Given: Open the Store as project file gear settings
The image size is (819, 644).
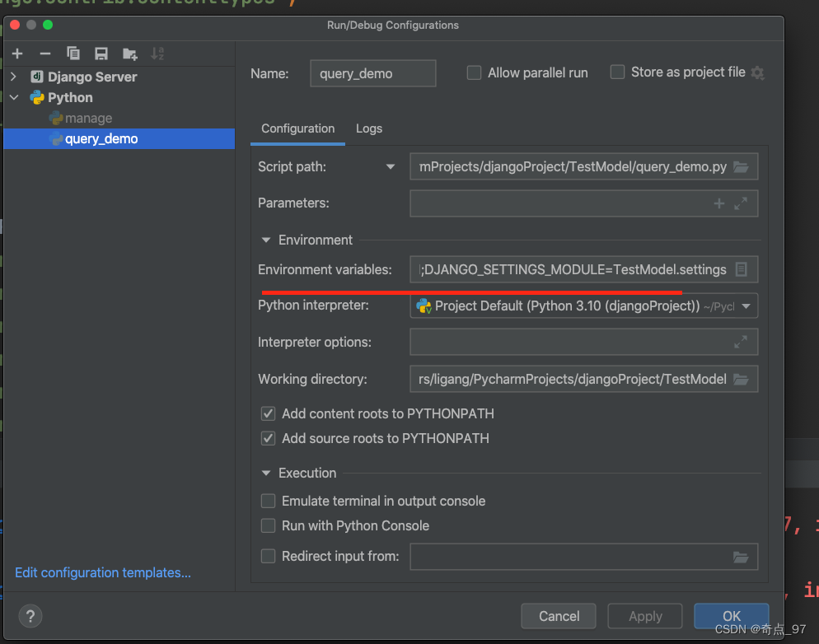Looking at the screenshot, I should 757,73.
